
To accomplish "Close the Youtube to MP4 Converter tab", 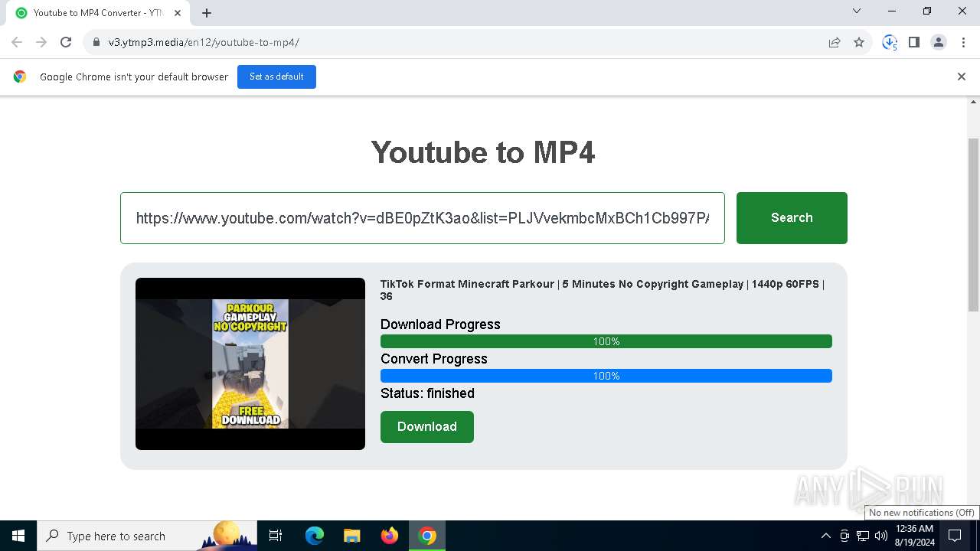I will (x=178, y=13).
